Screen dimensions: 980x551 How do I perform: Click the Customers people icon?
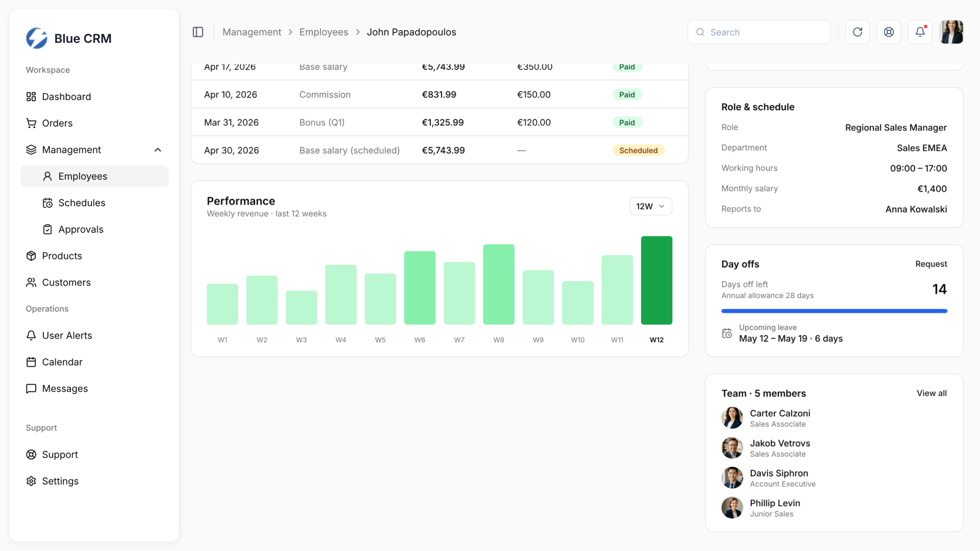tap(31, 282)
